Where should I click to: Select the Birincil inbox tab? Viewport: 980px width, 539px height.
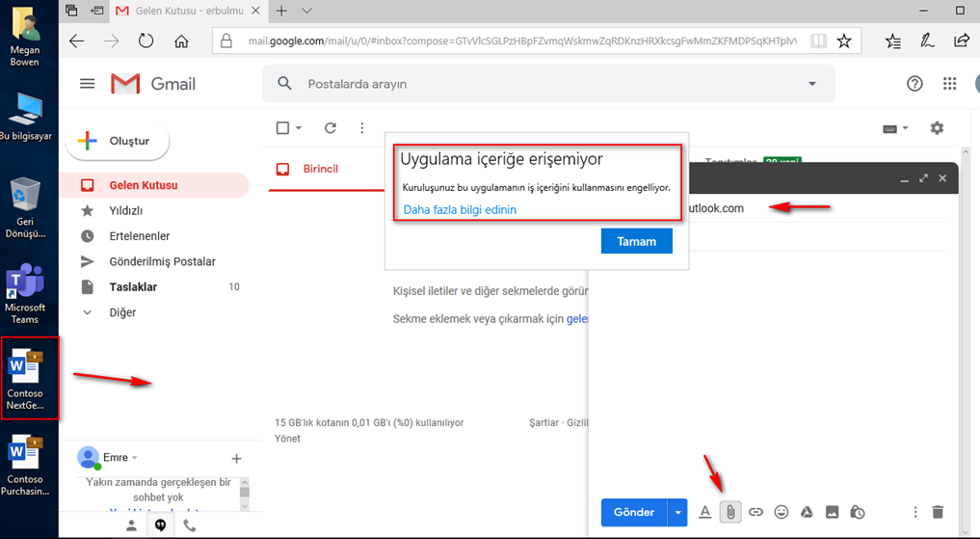click(320, 169)
